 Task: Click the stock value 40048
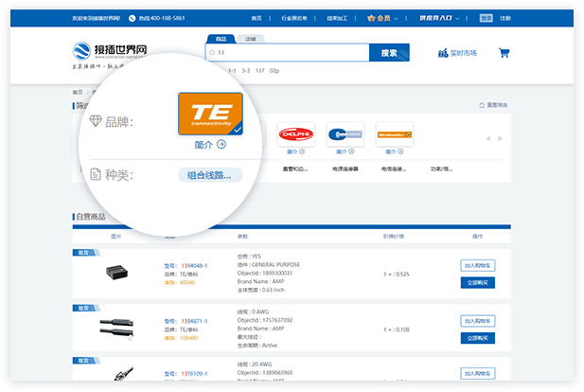187,283
